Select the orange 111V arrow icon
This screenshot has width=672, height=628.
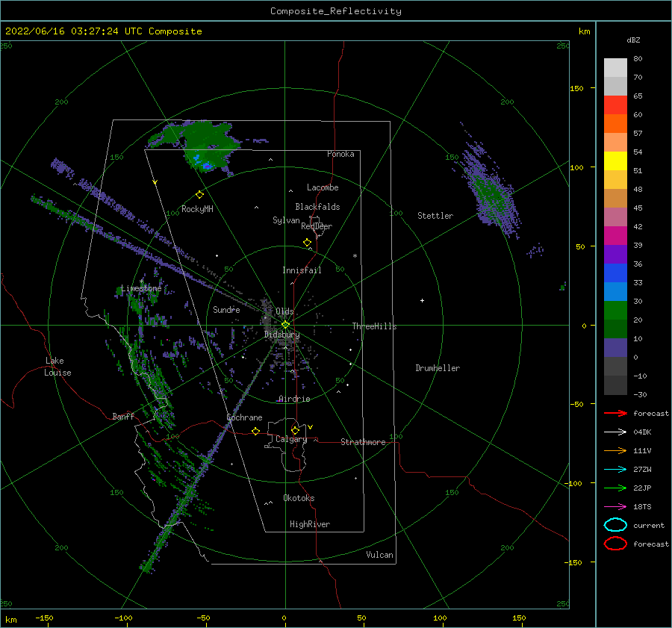pyautogui.click(x=615, y=450)
